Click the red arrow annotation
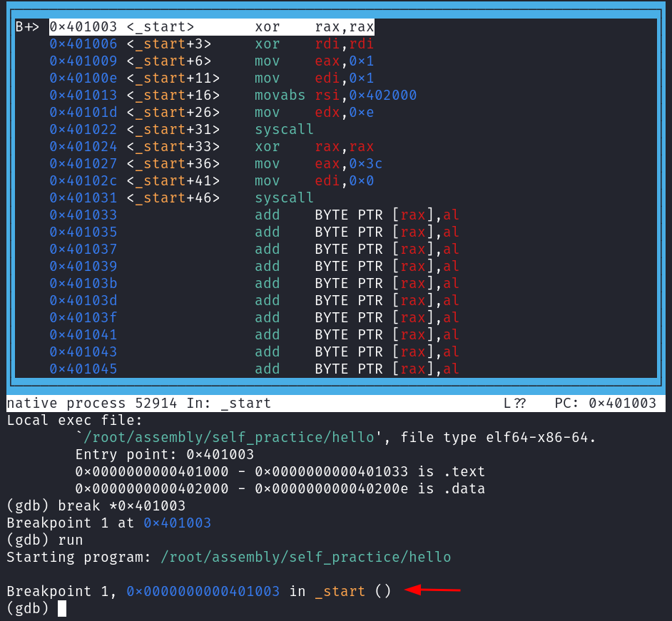This screenshot has width=672, height=621. pos(432,590)
